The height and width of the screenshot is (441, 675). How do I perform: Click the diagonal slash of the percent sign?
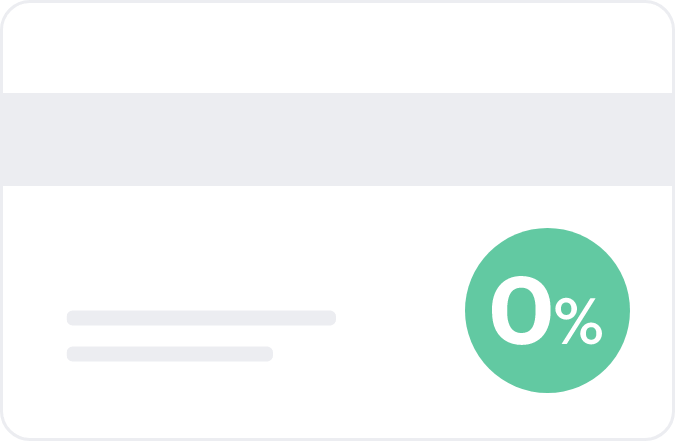click(579, 321)
